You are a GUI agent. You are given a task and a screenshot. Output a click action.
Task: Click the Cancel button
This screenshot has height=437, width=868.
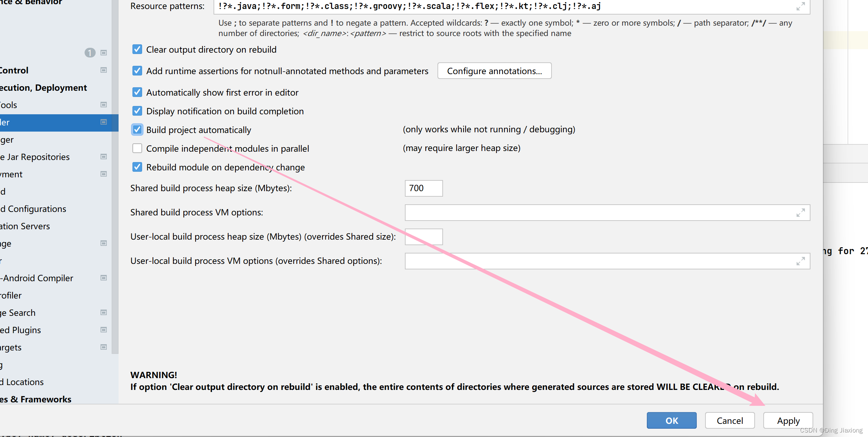730,421
